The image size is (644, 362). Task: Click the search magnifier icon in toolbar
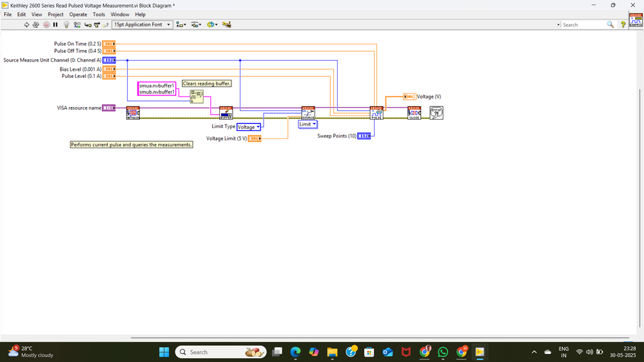(x=610, y=24)
